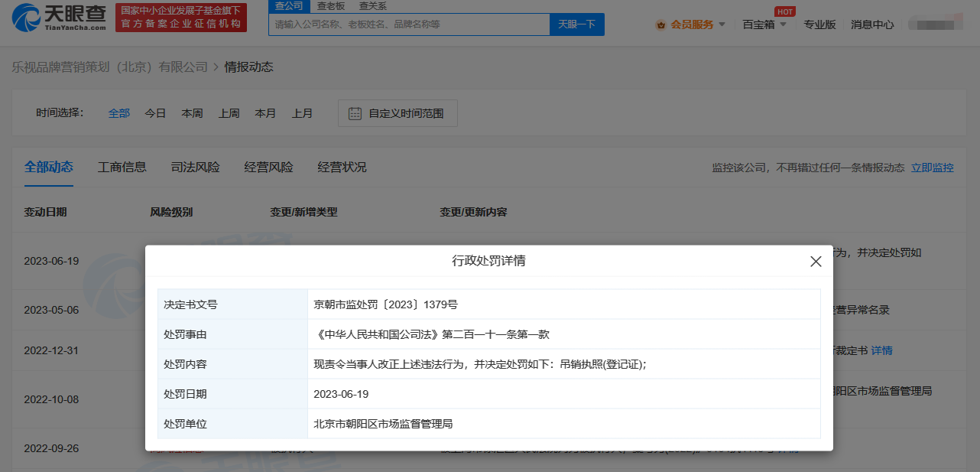Open the 专业版 link
980x472 pixels.
819,24
